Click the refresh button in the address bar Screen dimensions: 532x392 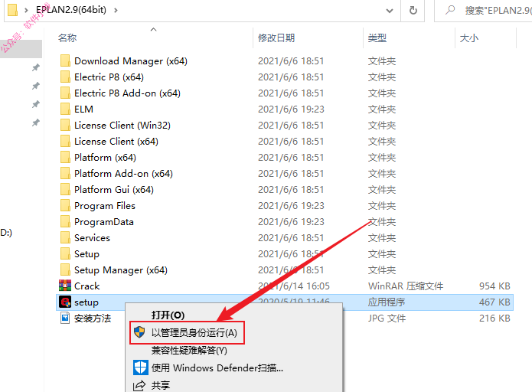413,11
